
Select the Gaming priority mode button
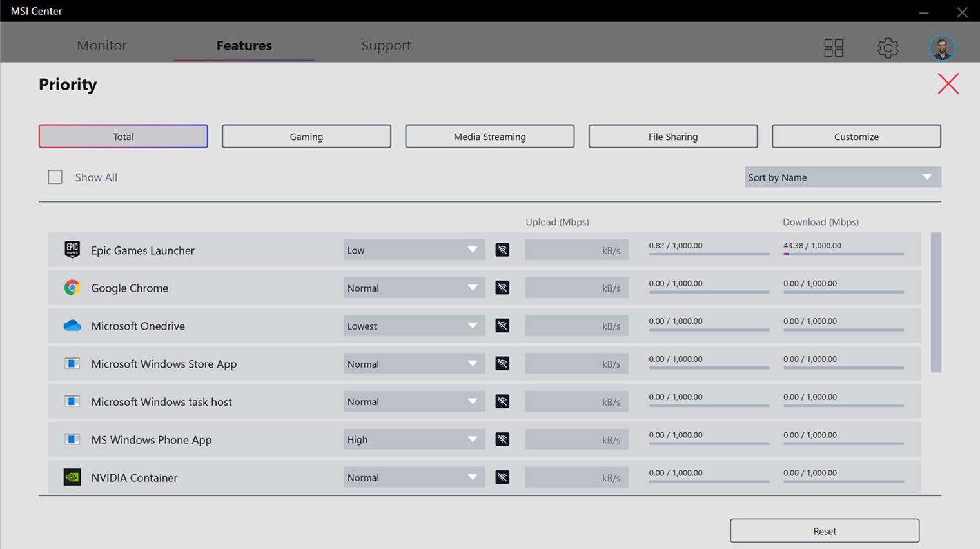(306, 137)
